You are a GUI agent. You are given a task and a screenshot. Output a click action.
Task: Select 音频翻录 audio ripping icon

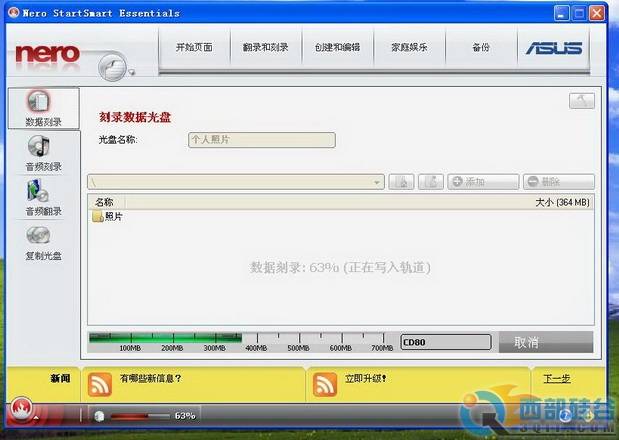(43, 198)
